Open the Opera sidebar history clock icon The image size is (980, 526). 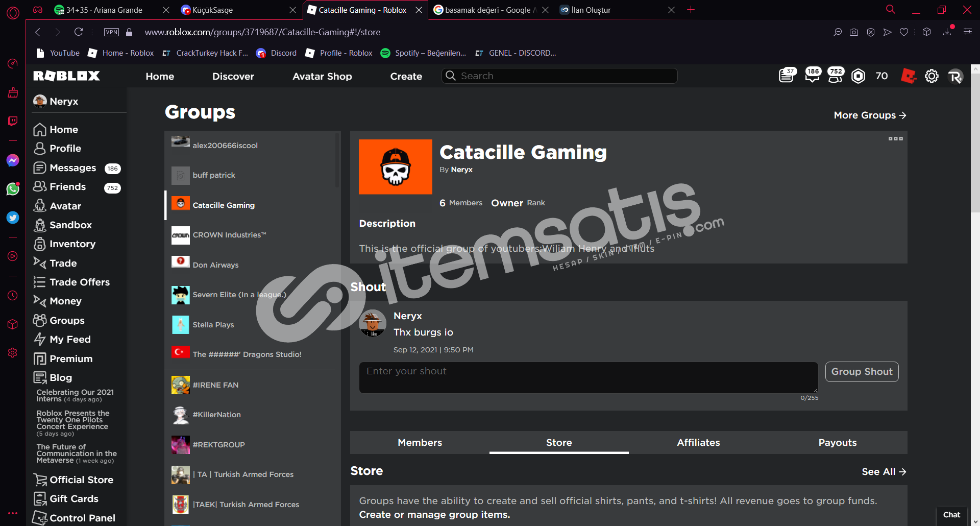tap(13, 296)
